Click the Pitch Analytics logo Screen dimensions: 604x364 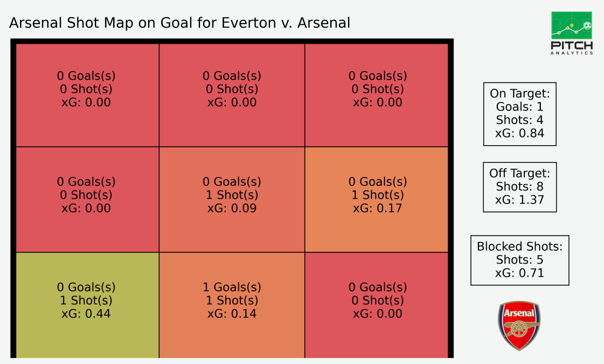pyautogui.click(x=572, y=33)
